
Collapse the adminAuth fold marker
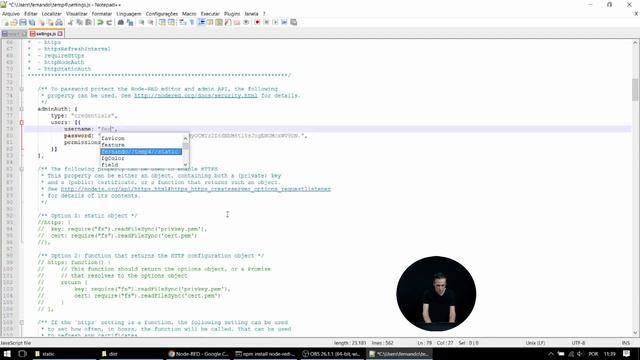tap(22, 109)
